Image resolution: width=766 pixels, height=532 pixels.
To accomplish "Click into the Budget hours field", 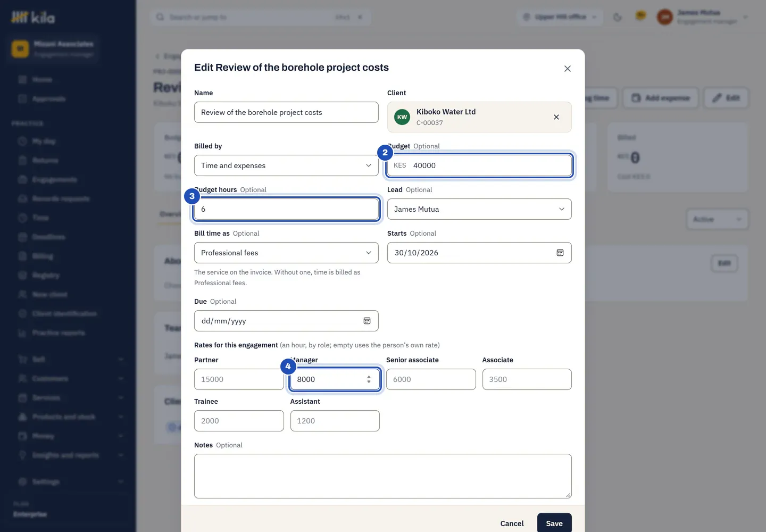I will pyautogui.click(x=286, y=209).
